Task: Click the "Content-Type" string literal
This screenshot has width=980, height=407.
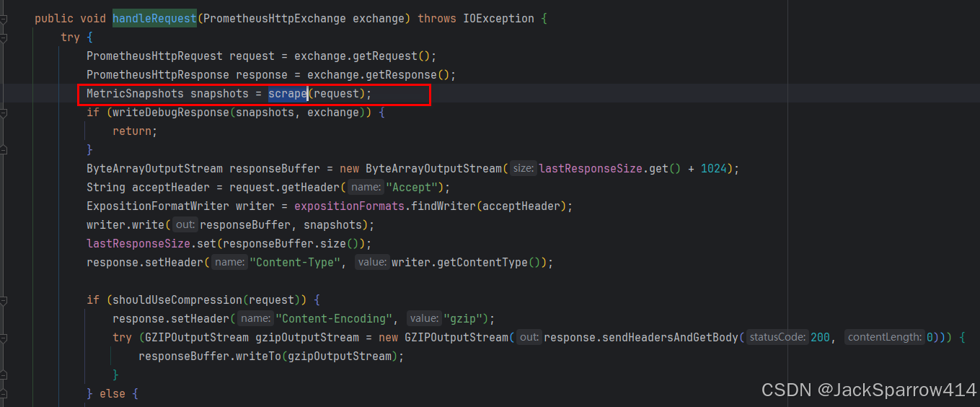Action: pos(294,263)
